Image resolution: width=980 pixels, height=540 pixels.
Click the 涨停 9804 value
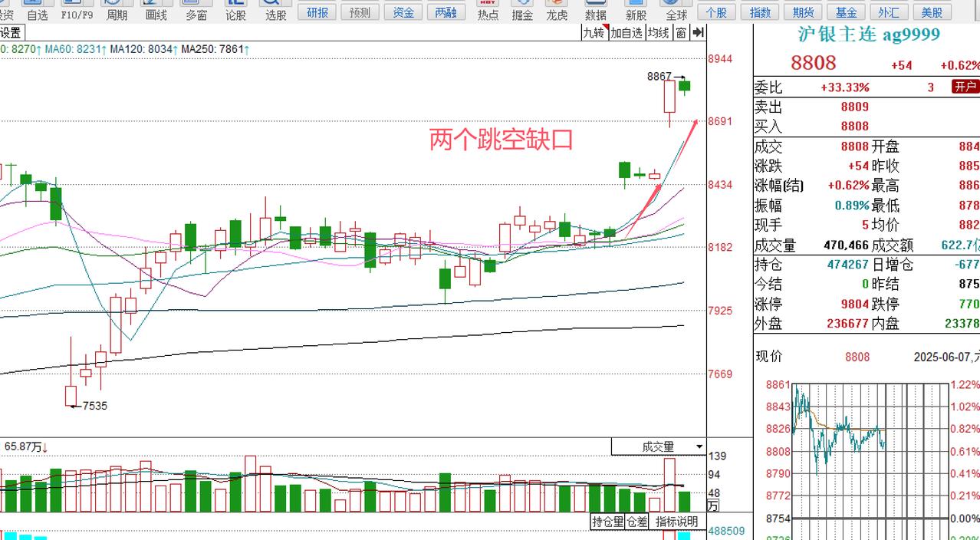(x=854, y=304)
